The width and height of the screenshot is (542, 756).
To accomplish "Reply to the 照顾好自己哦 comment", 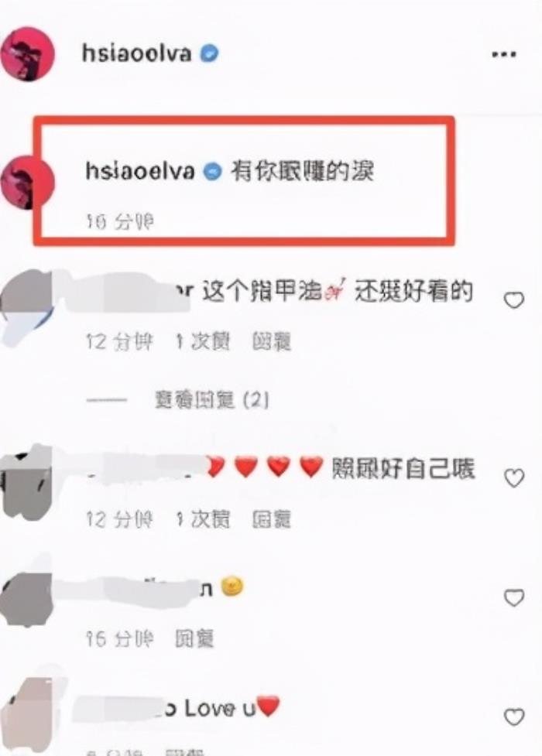I will [x=271, y=520].
